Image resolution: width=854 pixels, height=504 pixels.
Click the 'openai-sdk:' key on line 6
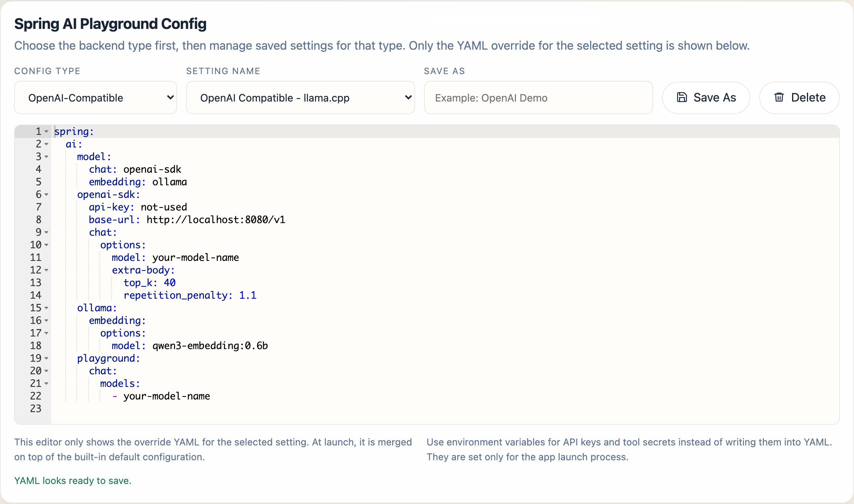(109, 195)
